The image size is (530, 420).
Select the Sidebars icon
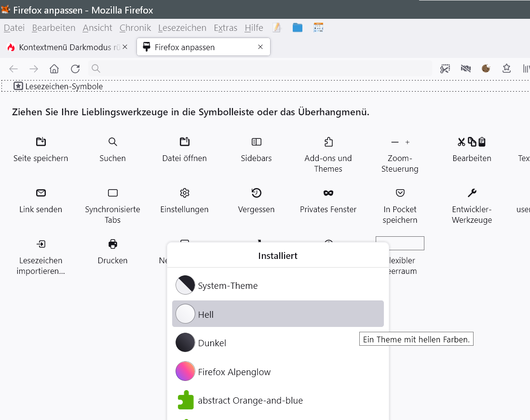pos(256,142)
